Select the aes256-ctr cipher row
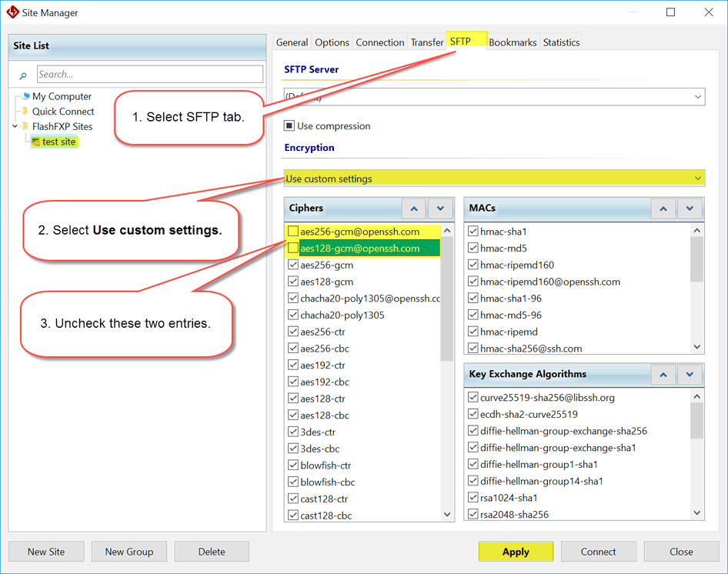This screenshot has height=574, width=728. (x=322, y=332)
